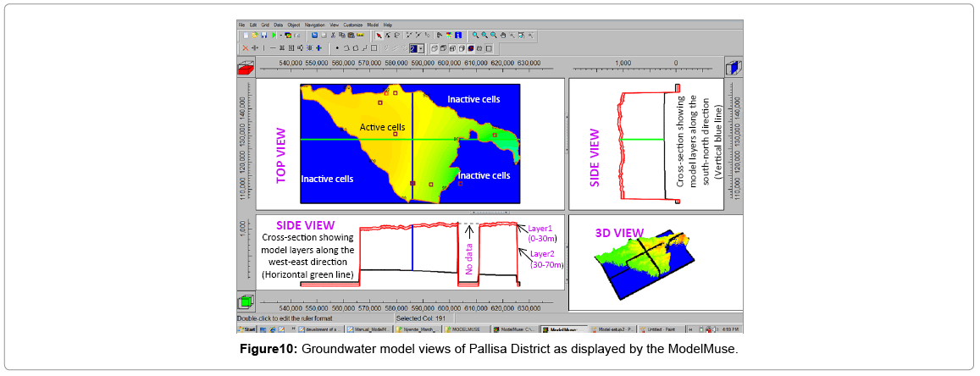Click the Copy icon in toolbar
980x376 pixels.
(x=342, y=36)
